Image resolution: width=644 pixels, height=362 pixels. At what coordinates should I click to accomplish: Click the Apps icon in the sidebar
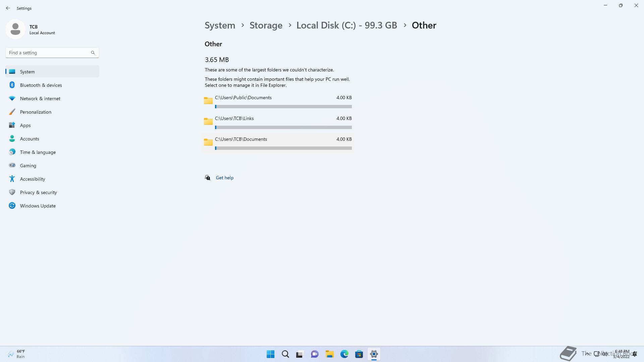(x=12, y=125)
